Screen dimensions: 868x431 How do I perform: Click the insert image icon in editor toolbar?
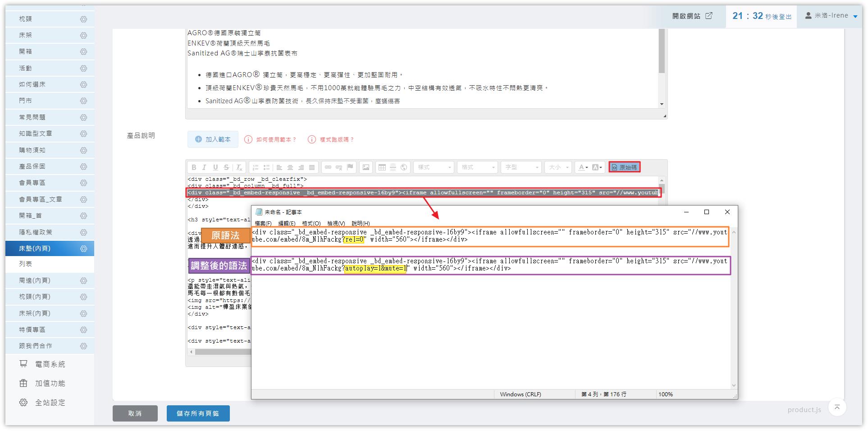tap(366, 167)
